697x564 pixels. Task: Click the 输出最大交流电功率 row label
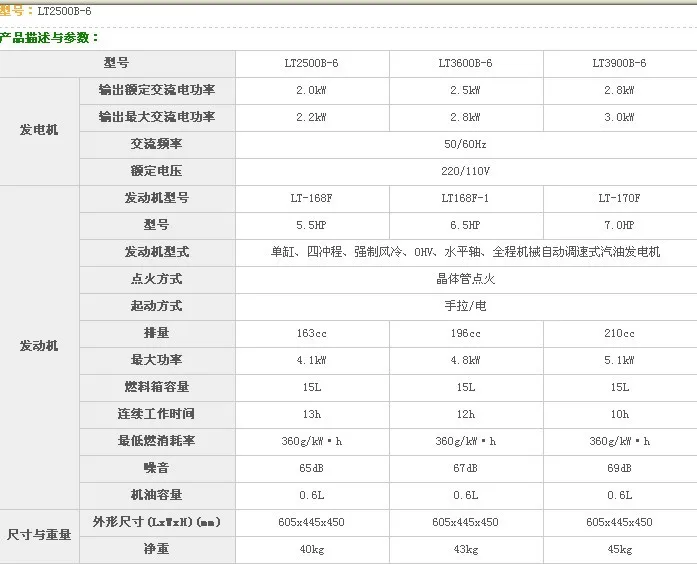click(x=156, y=117)
